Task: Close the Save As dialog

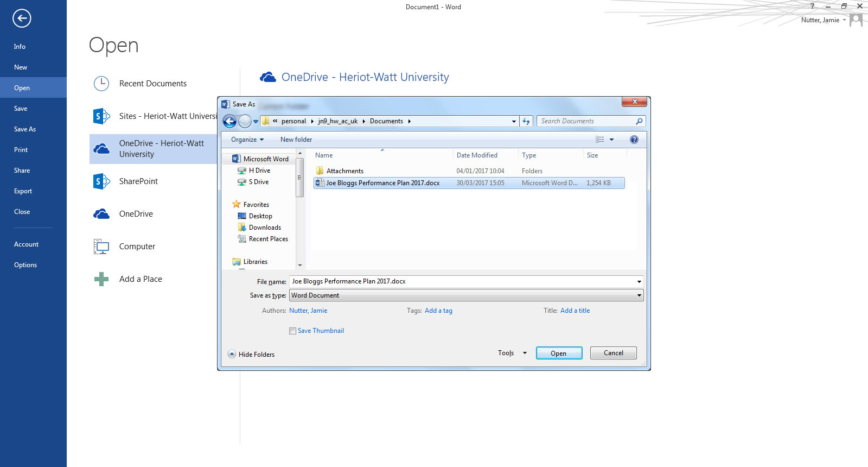Action: point(634,102)
